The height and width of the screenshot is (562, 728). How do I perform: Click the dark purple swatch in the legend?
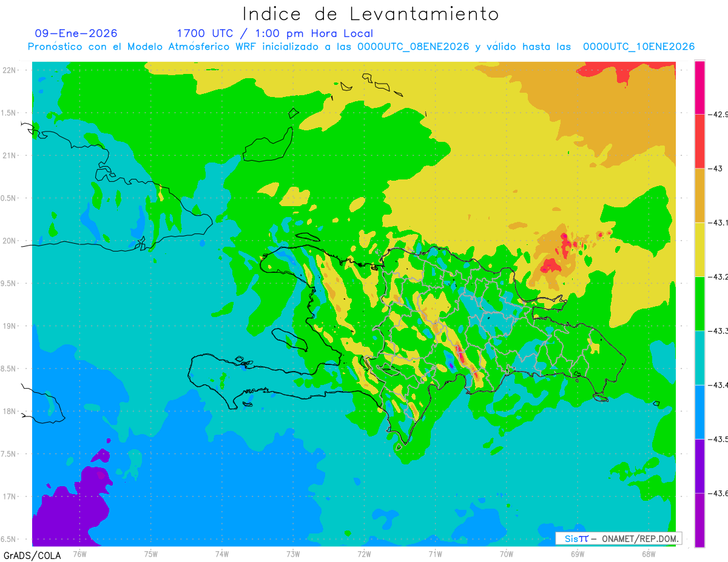[x=699, y=466]
